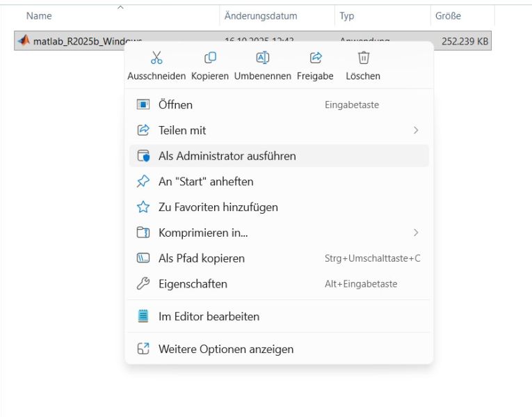Click the Umbenennen rename icon
This screenshot has width=532, height=417.
tap(263, 58)
